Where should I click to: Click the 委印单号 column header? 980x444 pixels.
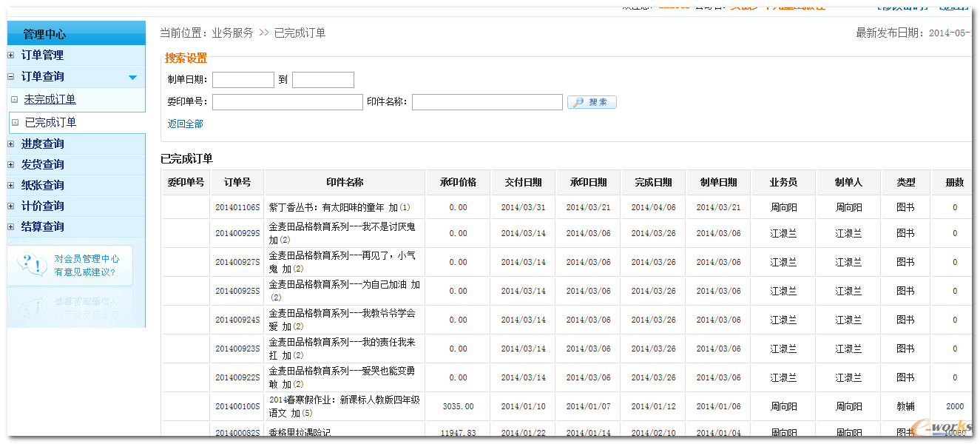click(186, 182)
